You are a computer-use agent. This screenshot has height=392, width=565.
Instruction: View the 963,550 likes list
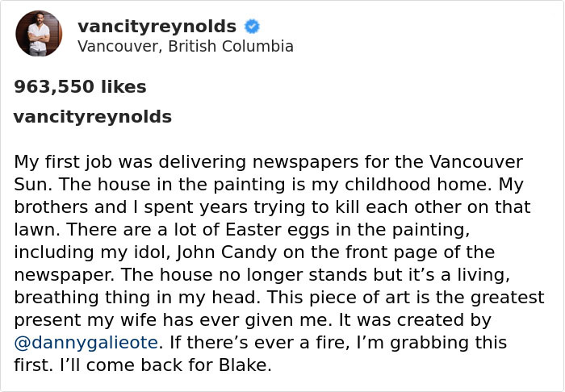pos(80,86)
